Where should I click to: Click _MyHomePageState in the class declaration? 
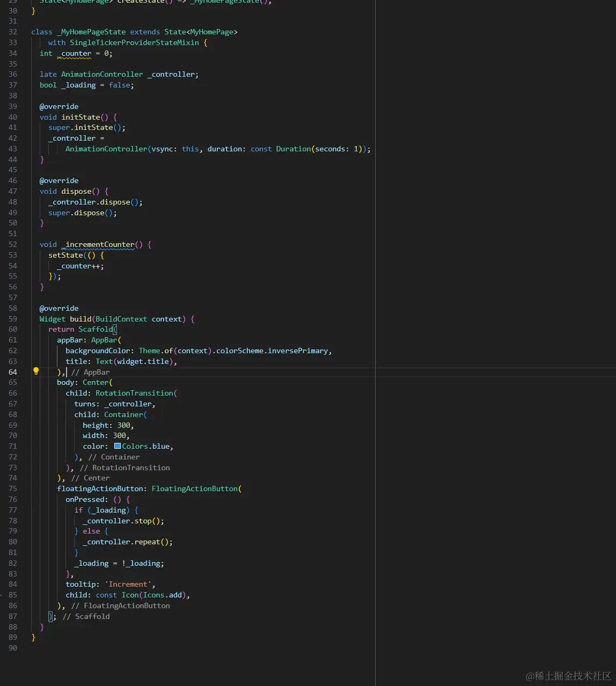tap(91, 32)
